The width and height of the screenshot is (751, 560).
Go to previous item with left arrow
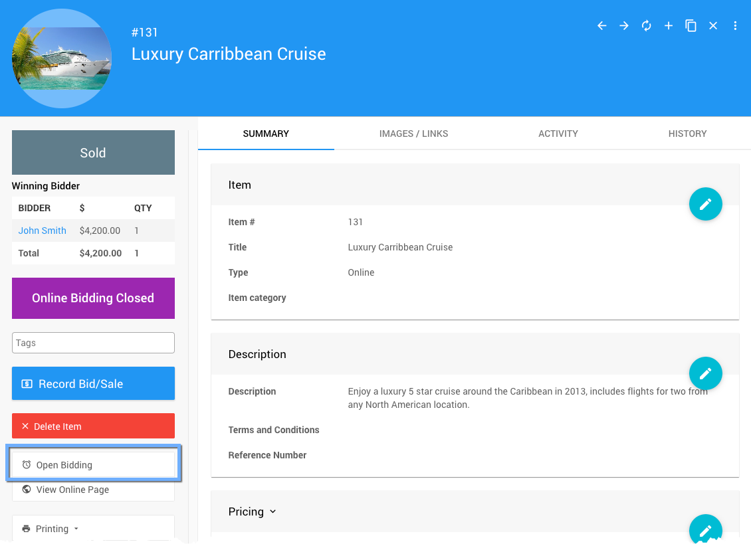[x=601, y=26]
